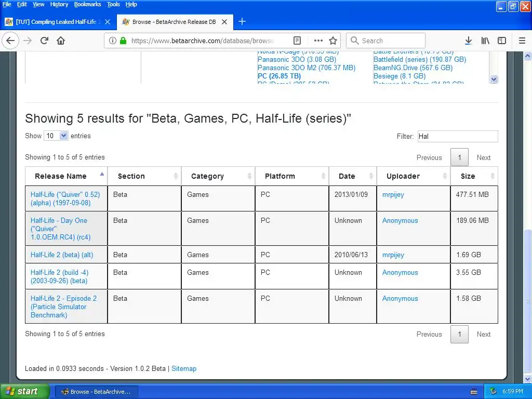Open page actions three-dot menu
Screen dimensions: 532x399
tap(318, 41)
